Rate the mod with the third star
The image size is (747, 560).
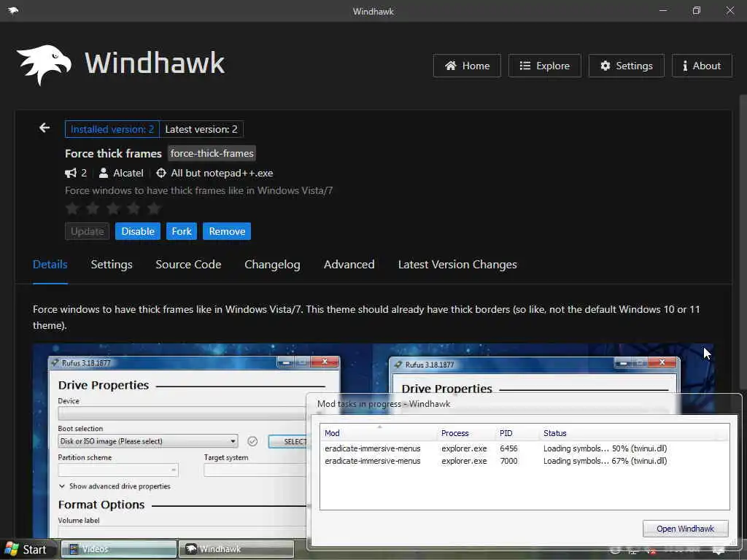113,208
